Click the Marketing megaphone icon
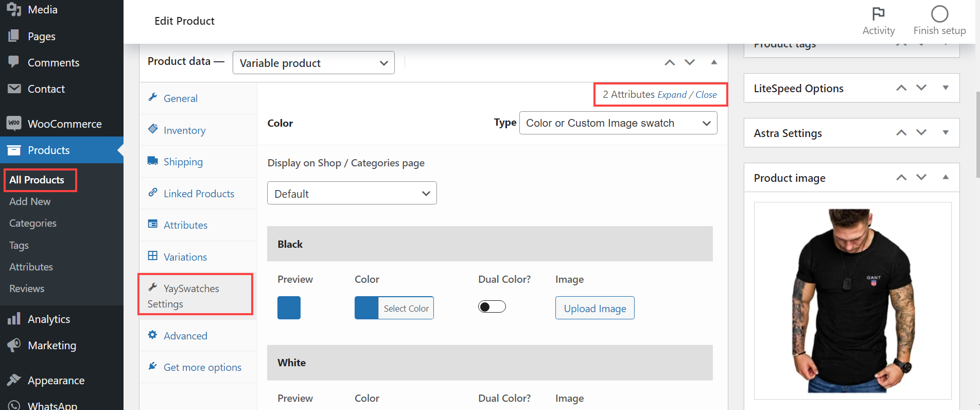Screen dimensions: 980x410 14,345
